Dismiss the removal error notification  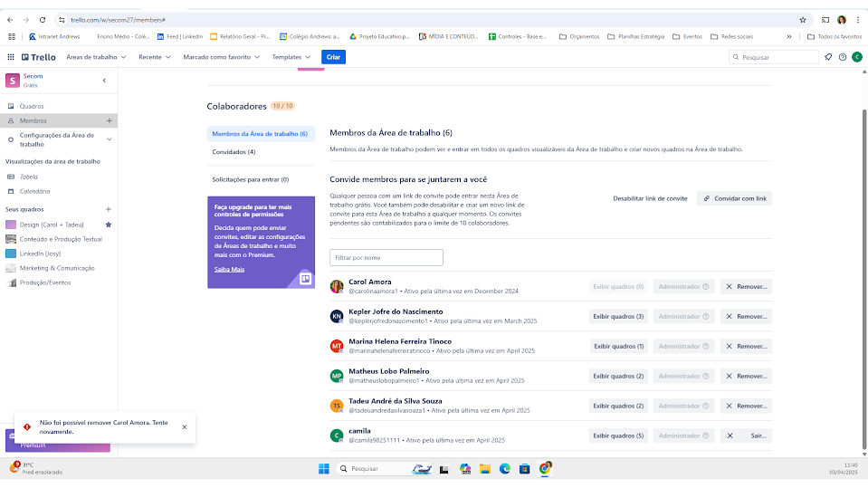185,427
